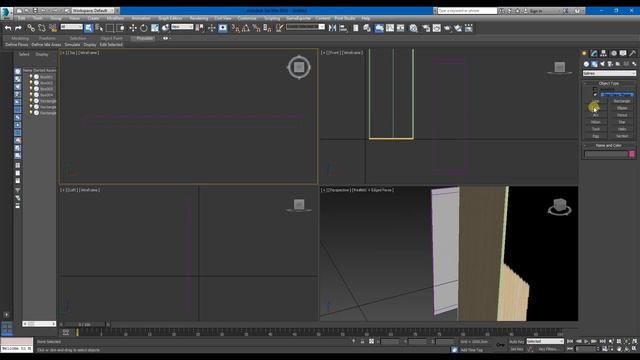Open the Modify command panel tab
The height and width of the screenshot is (360, 640).
594,53
